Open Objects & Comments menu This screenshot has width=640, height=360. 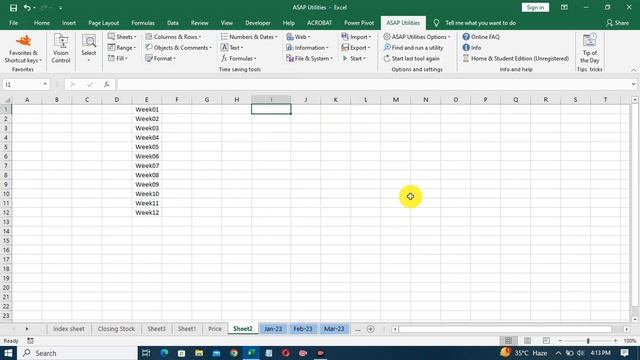click(178, 47)
